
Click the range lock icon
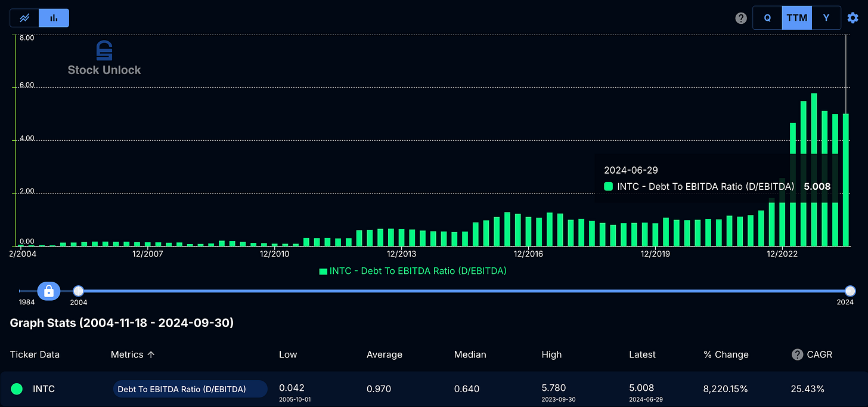tap(49, 291)
